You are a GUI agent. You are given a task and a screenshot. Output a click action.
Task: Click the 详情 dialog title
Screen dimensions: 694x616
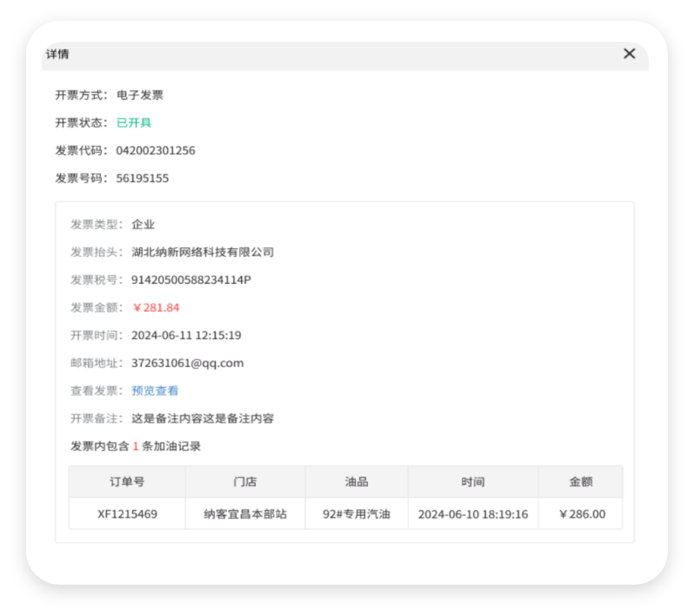coord(57,54)
